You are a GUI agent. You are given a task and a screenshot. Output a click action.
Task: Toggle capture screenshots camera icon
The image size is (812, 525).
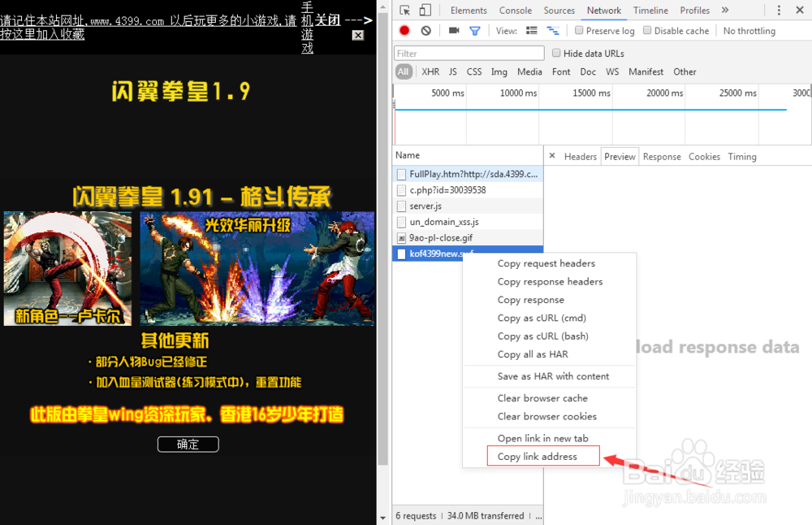454,31
